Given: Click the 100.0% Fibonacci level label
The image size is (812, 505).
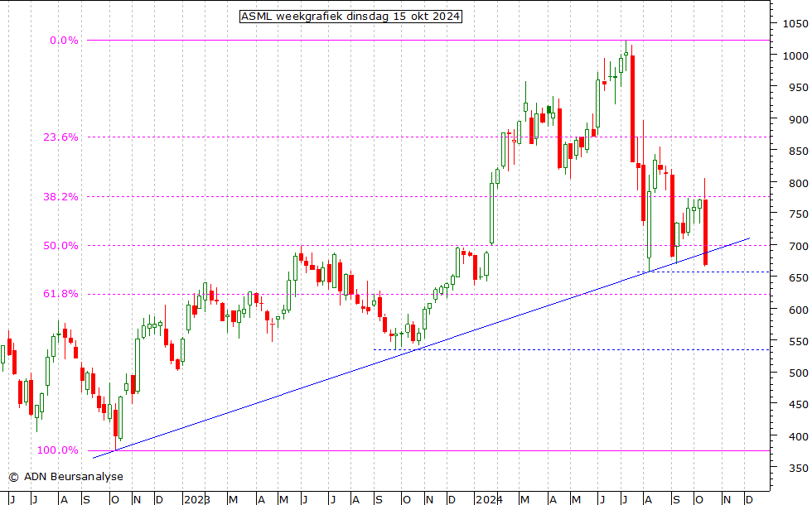Looking at the screenshot, I should [x=57, y=450].
